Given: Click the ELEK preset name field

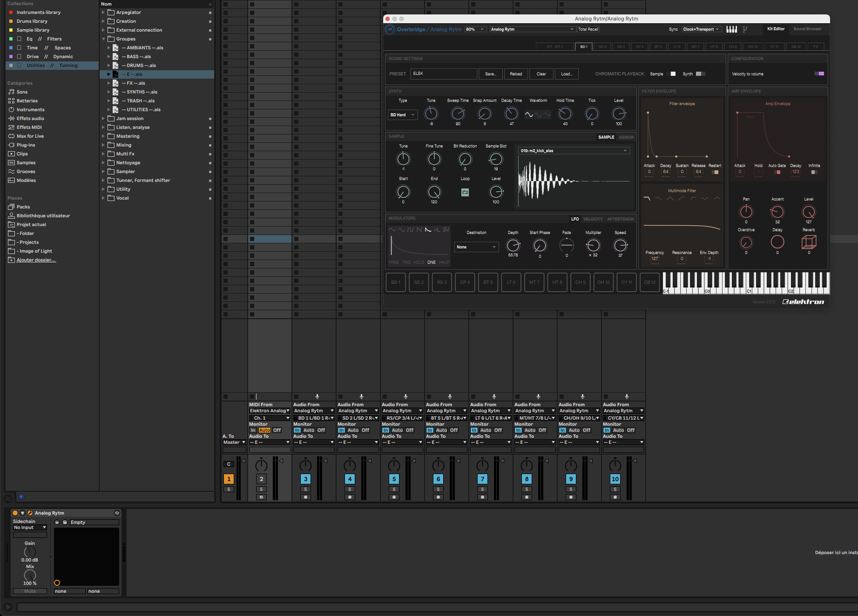Looking at the screenshot, I should click(443, 74).
